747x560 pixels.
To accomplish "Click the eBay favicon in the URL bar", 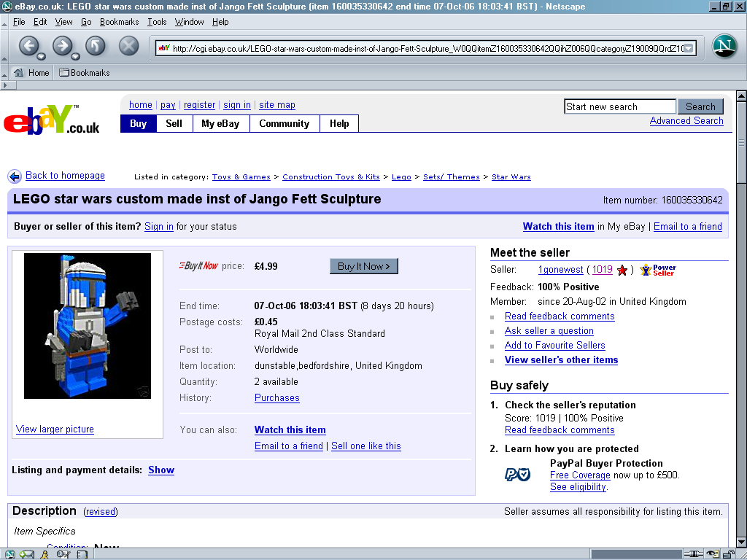I will point(164,48).
